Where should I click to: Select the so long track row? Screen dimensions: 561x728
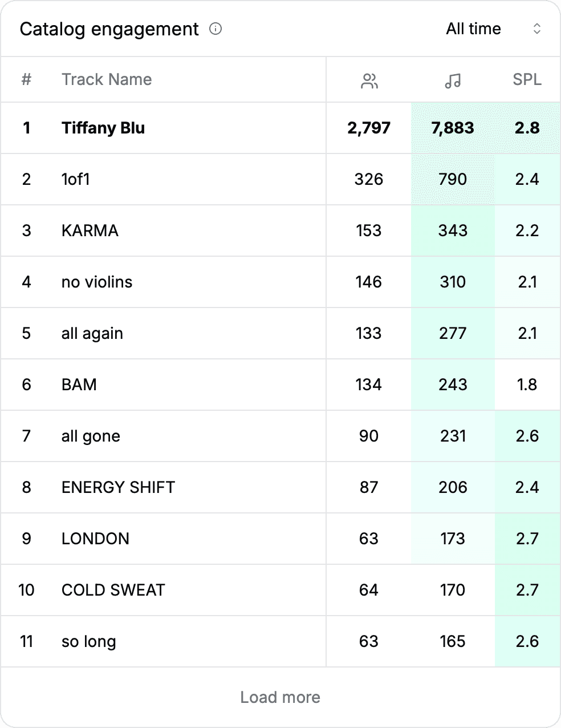click(89, 641)
